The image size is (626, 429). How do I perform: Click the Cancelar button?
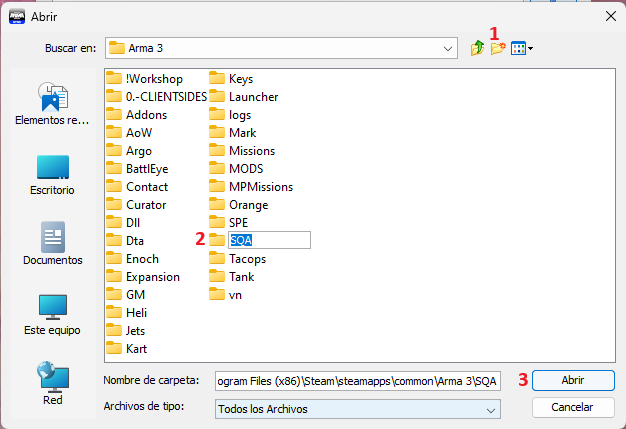(x=573, y=407)
